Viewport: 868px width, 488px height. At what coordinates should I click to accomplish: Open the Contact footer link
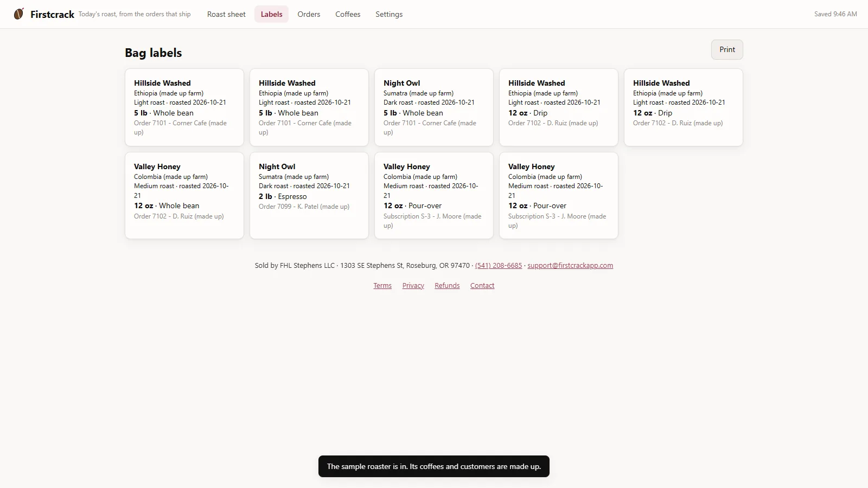click(482, 285)
